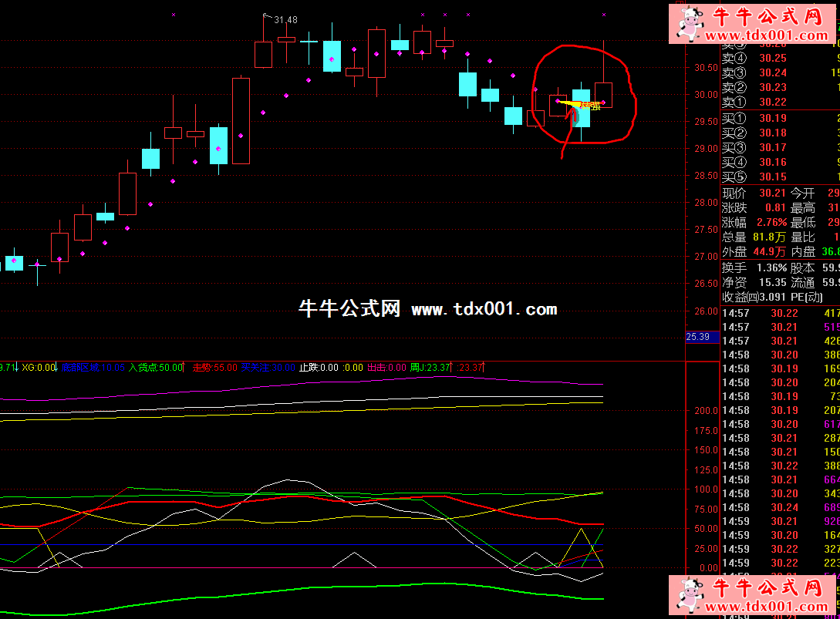
Task: Click the 入货点:50.00 indicator label
Action: pos(157,368)
